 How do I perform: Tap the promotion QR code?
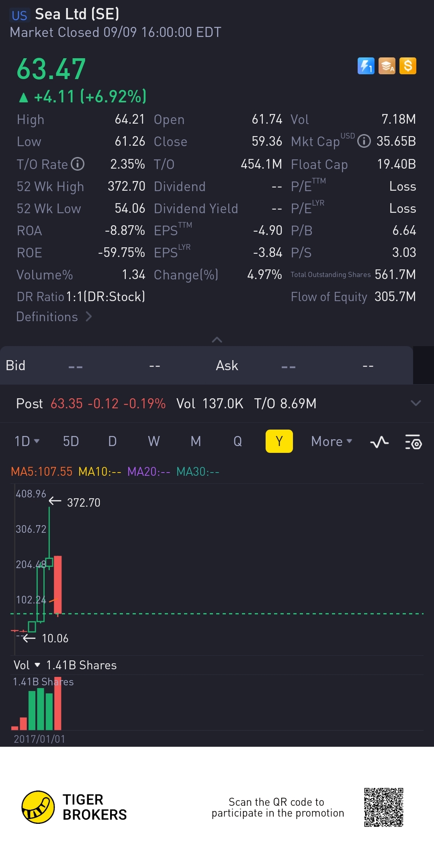click(x=383, y=807)
